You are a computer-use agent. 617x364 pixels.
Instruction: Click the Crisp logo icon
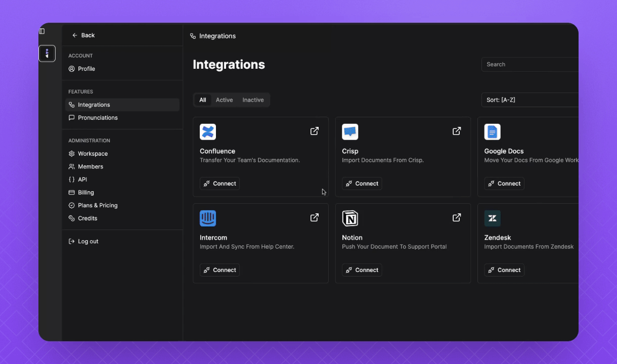(350, 132)
